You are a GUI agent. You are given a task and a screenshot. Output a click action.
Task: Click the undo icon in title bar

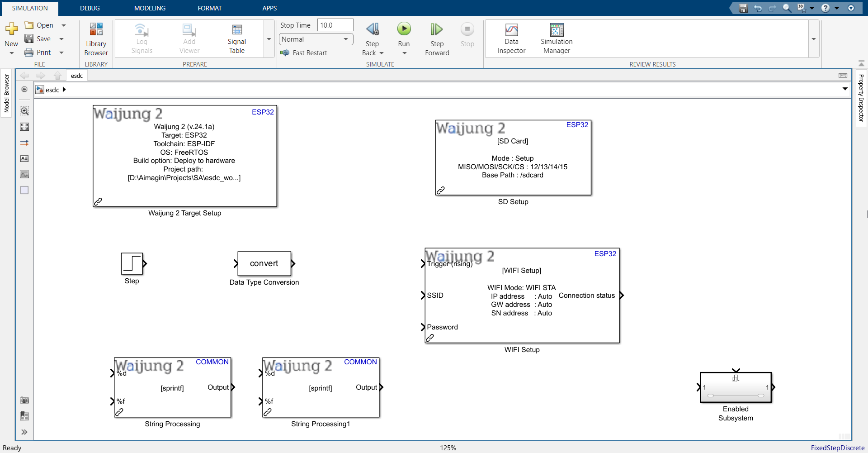[x=758, y=8]
